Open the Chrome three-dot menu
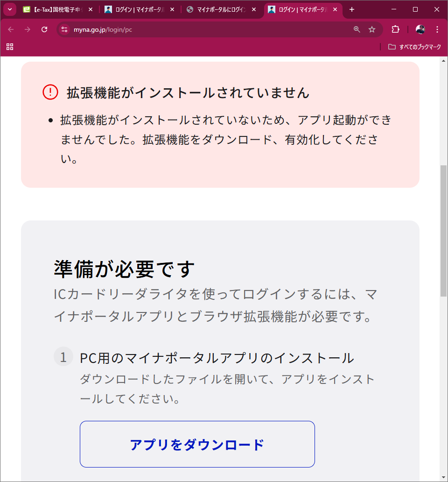Viewport: 448px width, 482px height. point(437,29)
